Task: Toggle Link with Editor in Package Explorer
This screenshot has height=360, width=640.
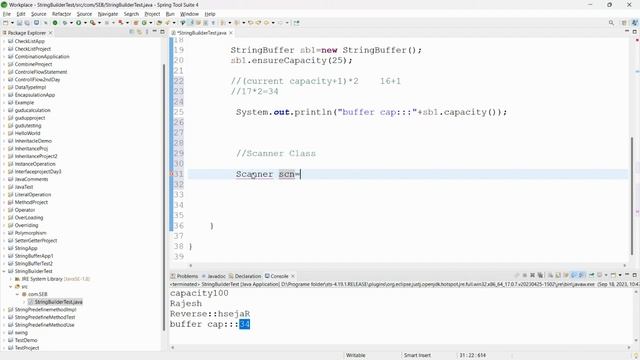Action: pyautogui.click(x=139, y=32)
